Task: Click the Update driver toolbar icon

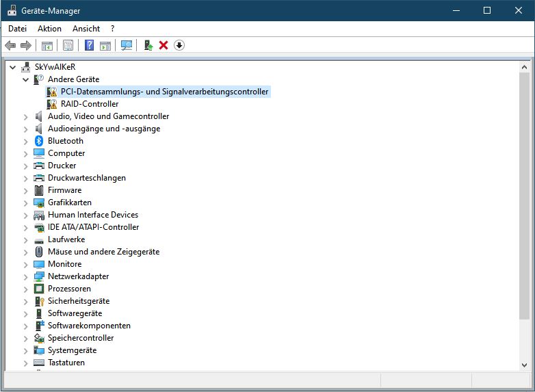Action: click(x=148, y=45)
